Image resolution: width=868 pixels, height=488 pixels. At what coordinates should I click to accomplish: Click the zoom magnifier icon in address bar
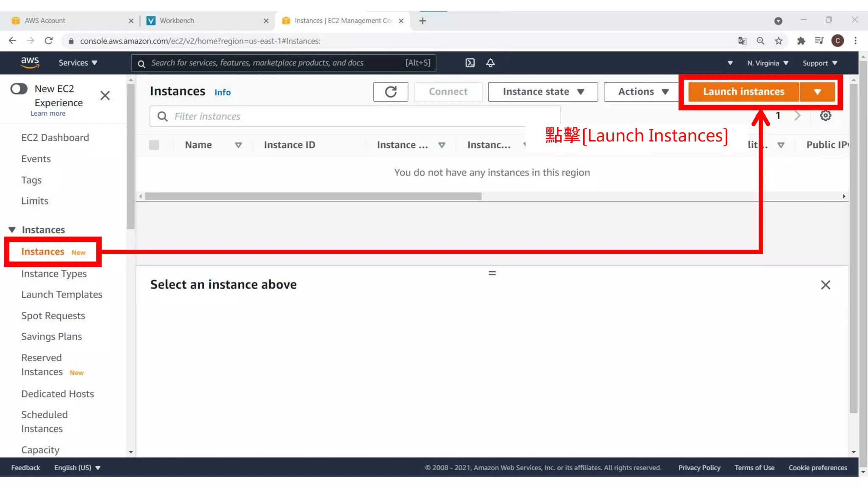[760, 41]
